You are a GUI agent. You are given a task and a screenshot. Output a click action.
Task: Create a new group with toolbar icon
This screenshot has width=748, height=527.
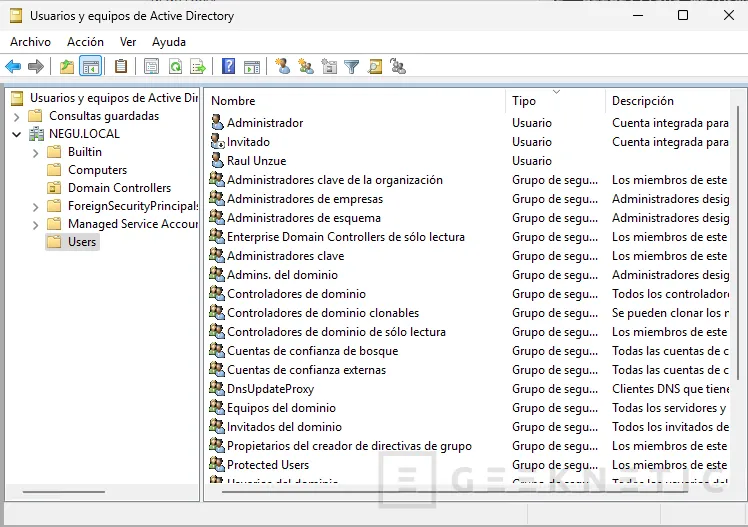305,66
